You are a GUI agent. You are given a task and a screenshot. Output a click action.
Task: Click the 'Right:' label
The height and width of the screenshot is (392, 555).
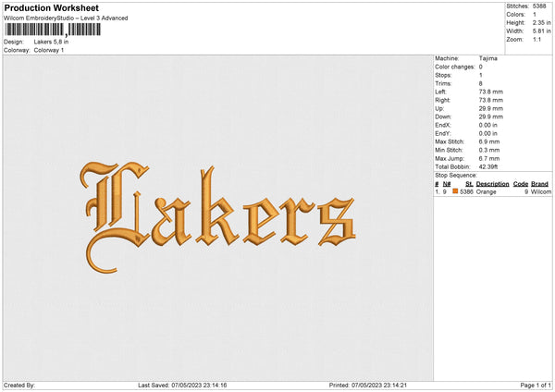pyautogui.click(x=442, y=100)
